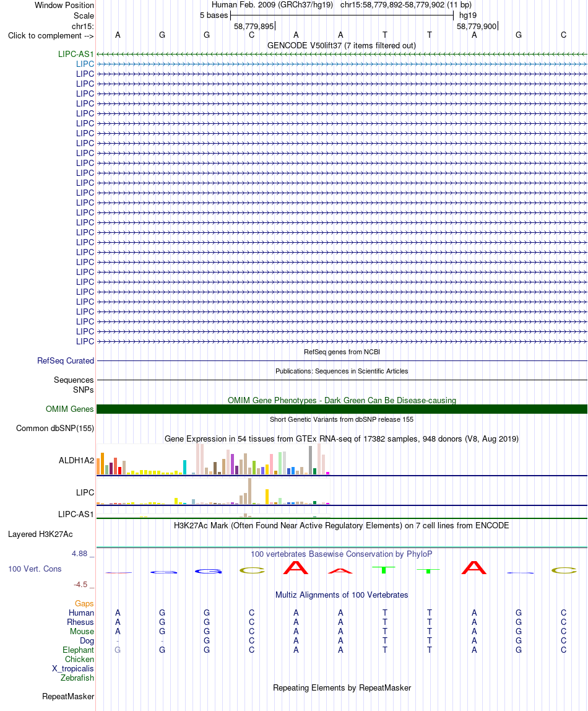Open 'Short Genetic Variants from dbSNP release 155'
Screen dimensions: 588x711
(x=342, y=419)
